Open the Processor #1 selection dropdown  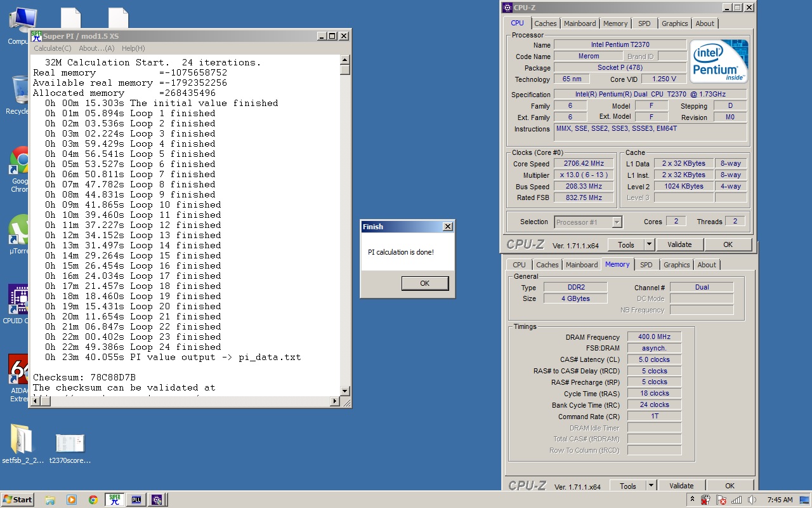coord(588,222)
